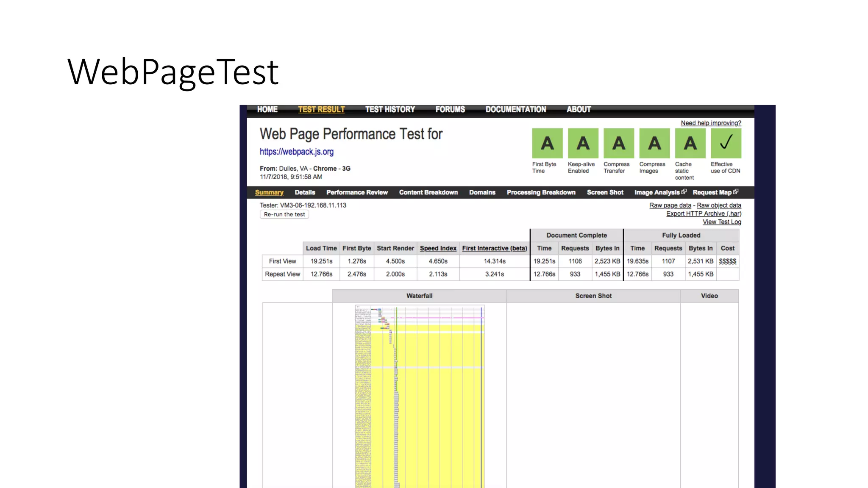The image size is (868, 488).
Task: Click the external-link icon beside Request Map
Action: click(736, 192)
